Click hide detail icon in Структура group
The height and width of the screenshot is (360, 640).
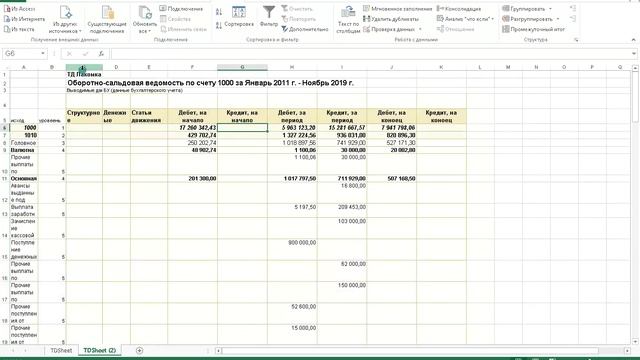pos(573,19)
